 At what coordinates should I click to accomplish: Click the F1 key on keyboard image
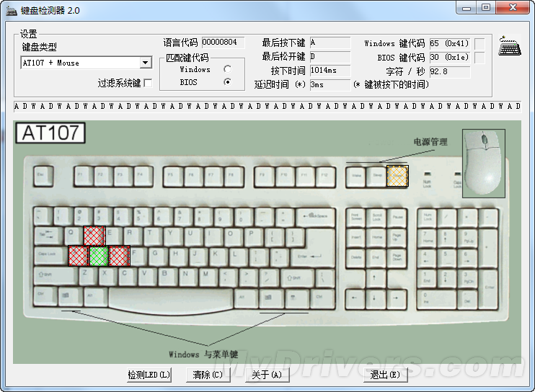coord(84,176)
